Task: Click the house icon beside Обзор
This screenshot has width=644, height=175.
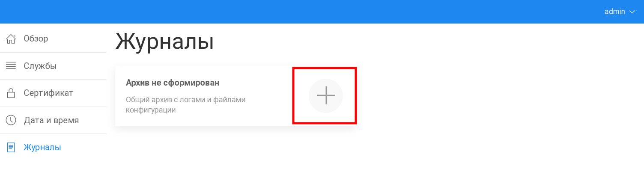Action: click(x=11, y=39)
